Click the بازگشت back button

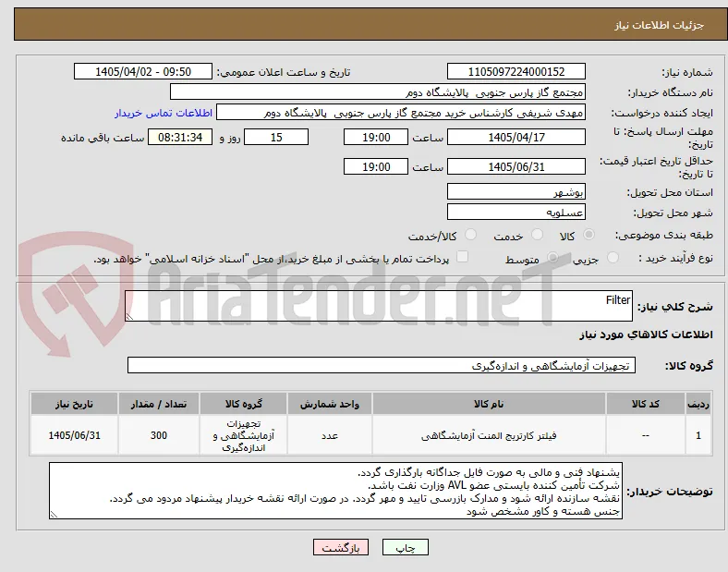341,547
